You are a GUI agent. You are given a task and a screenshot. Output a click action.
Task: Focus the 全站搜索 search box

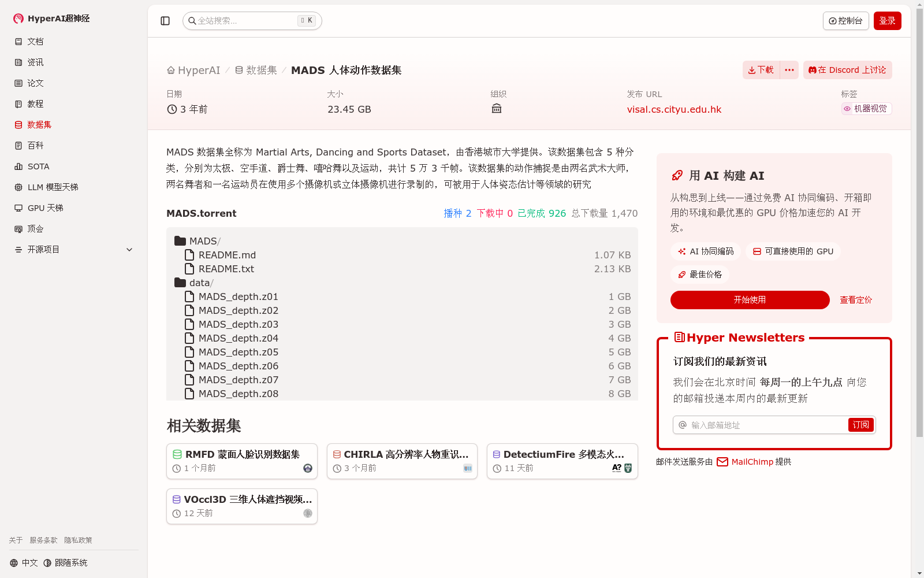[x=252, y=21]
